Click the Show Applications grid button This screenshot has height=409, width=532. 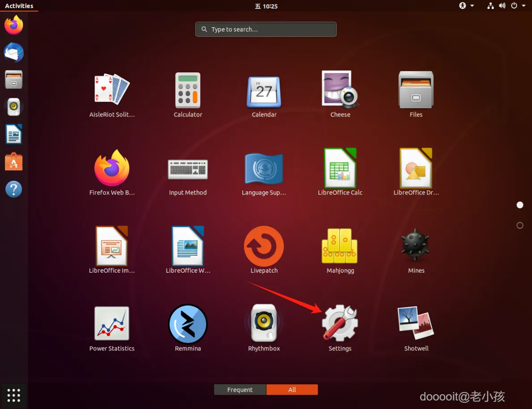(x=13, y=396)
